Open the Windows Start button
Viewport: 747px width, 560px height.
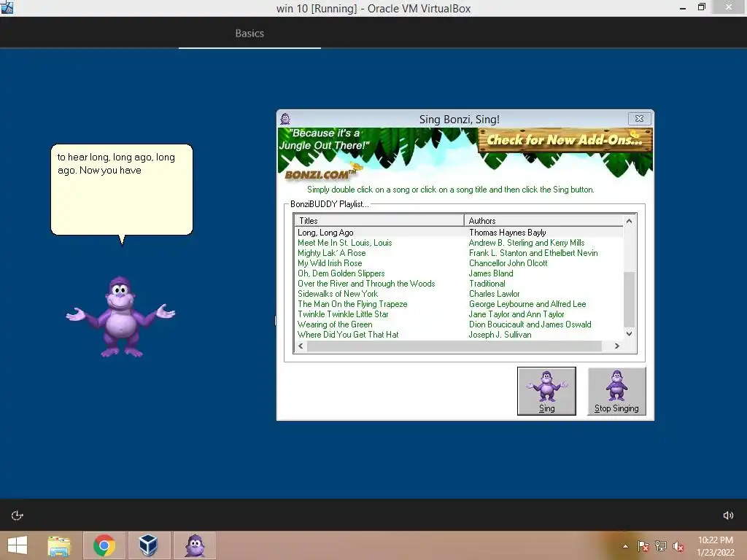pyautogui.click(x=18, y=545)
